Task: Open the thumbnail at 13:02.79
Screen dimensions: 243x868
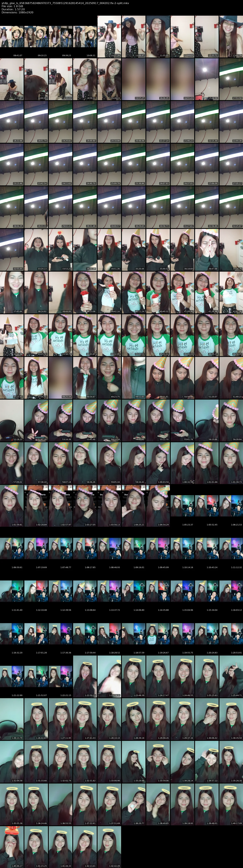Action: [x=231, y=36]
